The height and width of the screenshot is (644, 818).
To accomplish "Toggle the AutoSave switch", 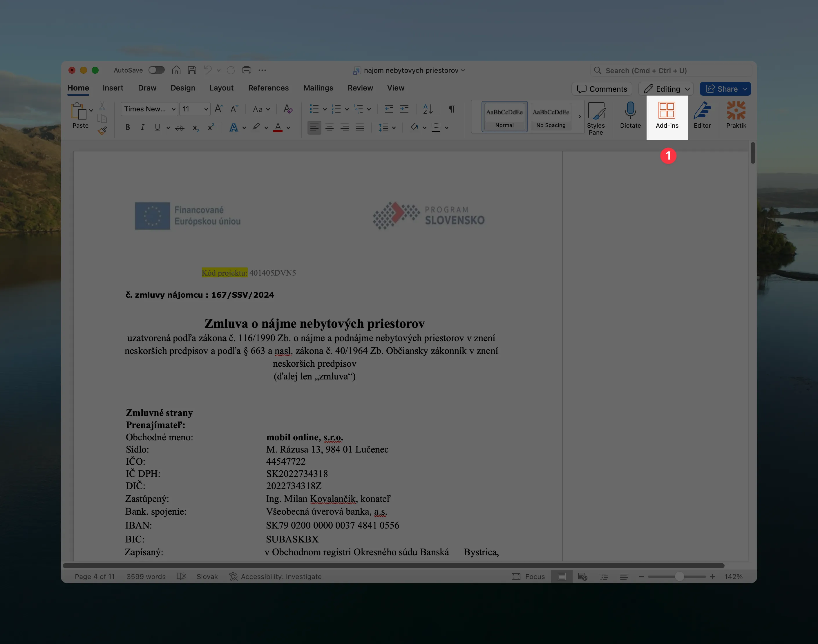I will (x=156, y=70).
